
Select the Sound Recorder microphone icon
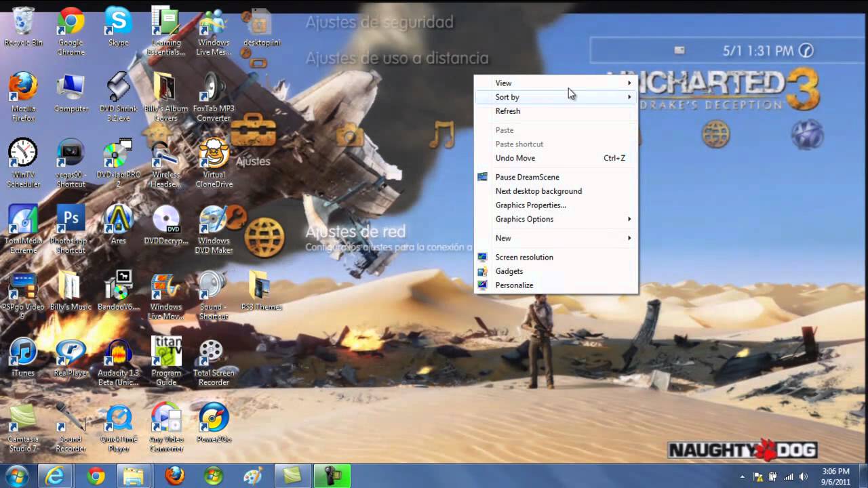pos(71,428)
